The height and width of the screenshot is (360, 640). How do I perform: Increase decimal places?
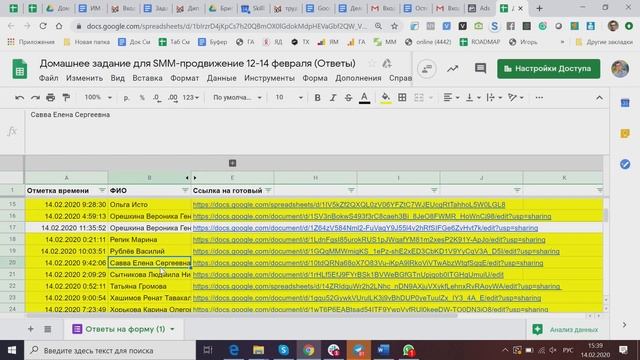173,98
